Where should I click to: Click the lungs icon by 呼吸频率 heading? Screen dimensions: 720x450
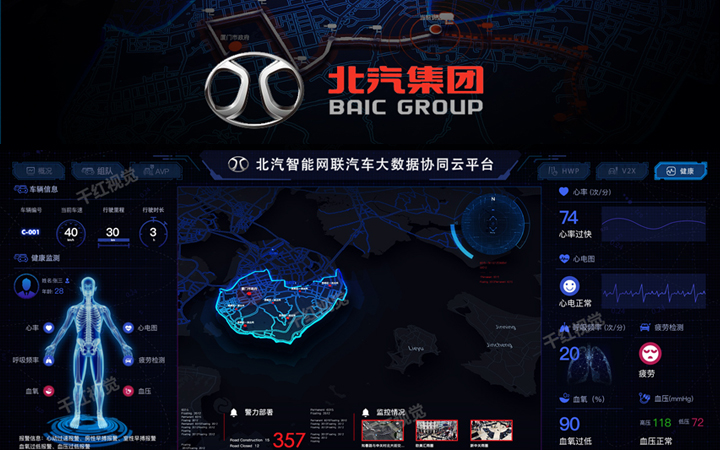tap(564, 327)
